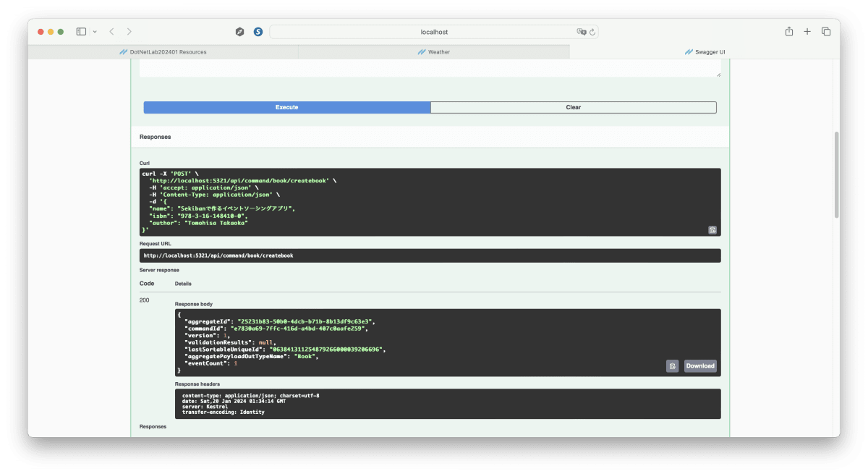Open the Share icon in toolbar
This screenshot has height=474, width=868.
pyautogui.click(x=789, y=32)
